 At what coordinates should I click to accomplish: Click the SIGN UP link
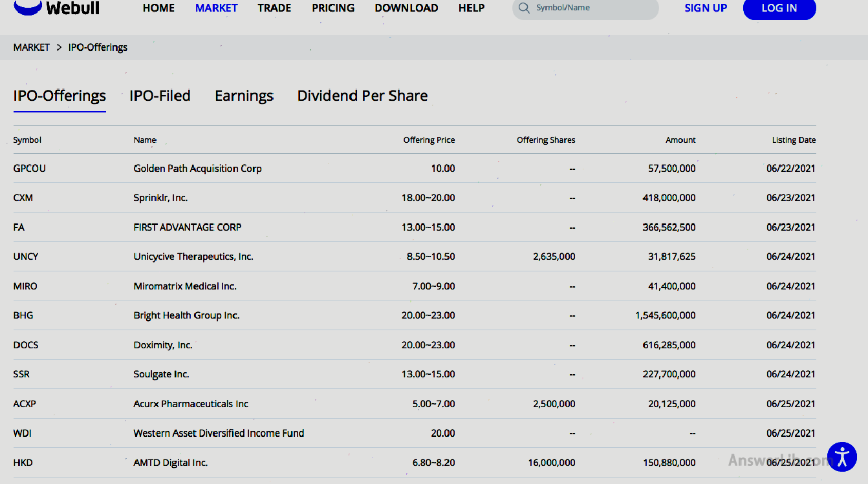point(706,8)
